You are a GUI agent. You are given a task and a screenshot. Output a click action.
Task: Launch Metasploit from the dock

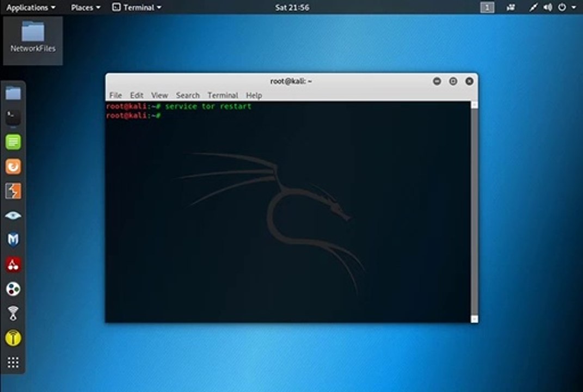(x=13, y=240)
